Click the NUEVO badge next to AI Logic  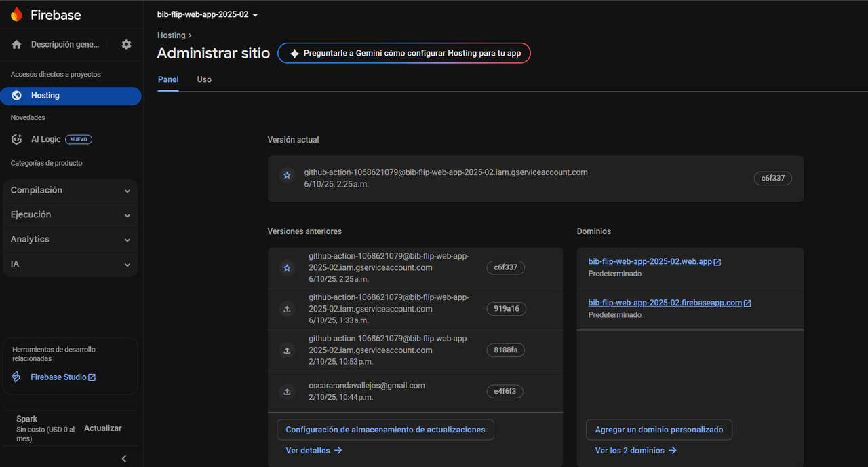(79, 139)
